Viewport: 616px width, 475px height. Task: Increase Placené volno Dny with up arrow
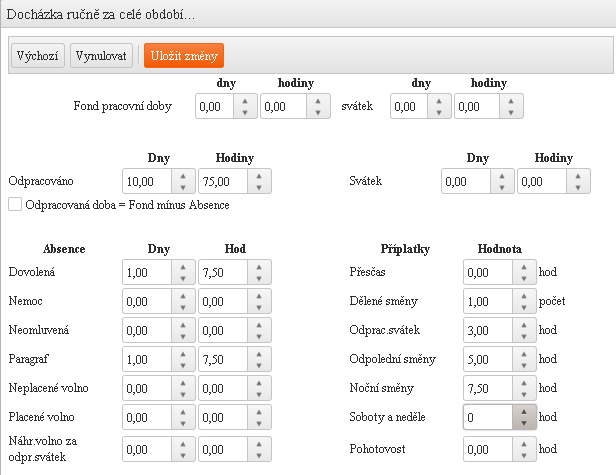182,411
